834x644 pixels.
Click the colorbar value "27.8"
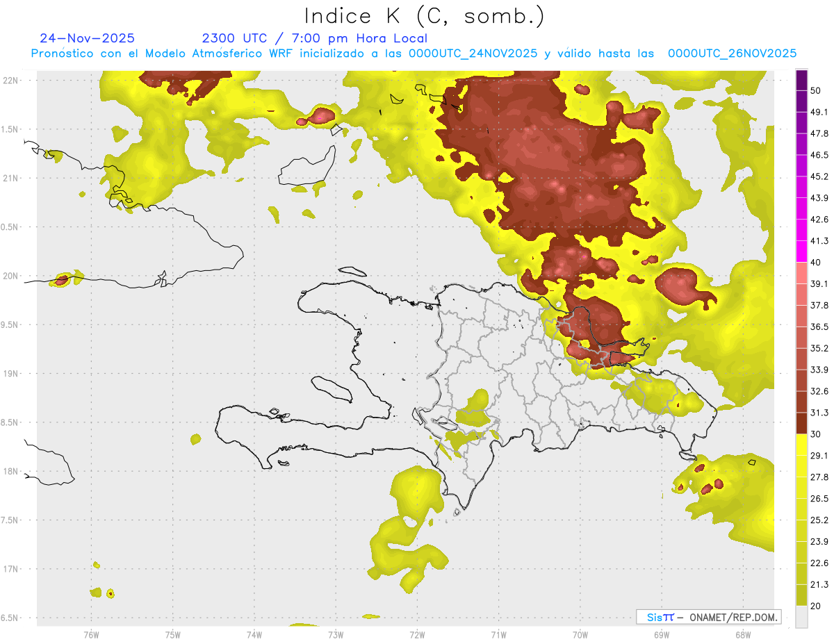point(819,477)
